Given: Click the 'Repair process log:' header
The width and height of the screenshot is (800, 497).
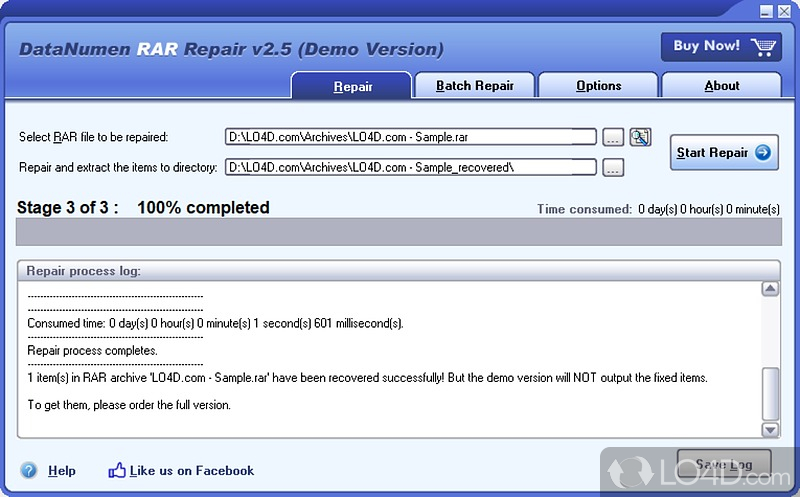Looking at the screenshot, I should pos(84,271).
